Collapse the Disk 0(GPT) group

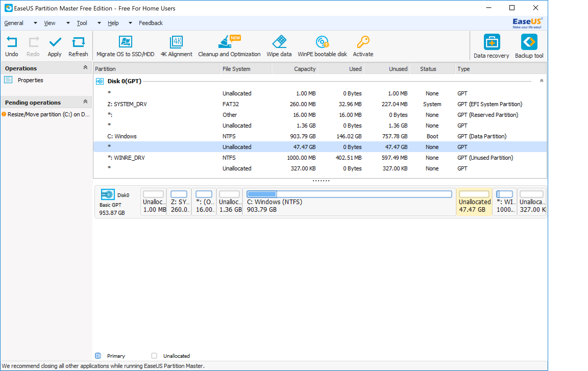click(x=541, y=81)
